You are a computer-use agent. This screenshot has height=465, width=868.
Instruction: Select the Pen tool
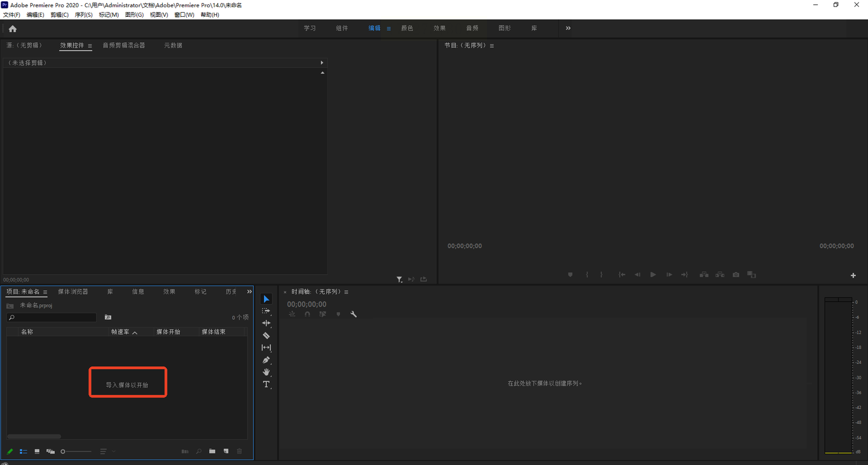tap(266, 360)
